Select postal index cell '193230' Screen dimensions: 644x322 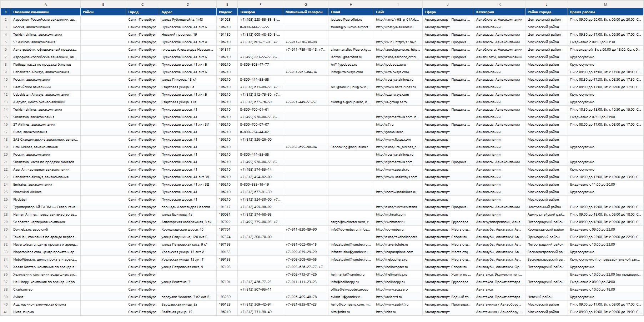[227, 297]
